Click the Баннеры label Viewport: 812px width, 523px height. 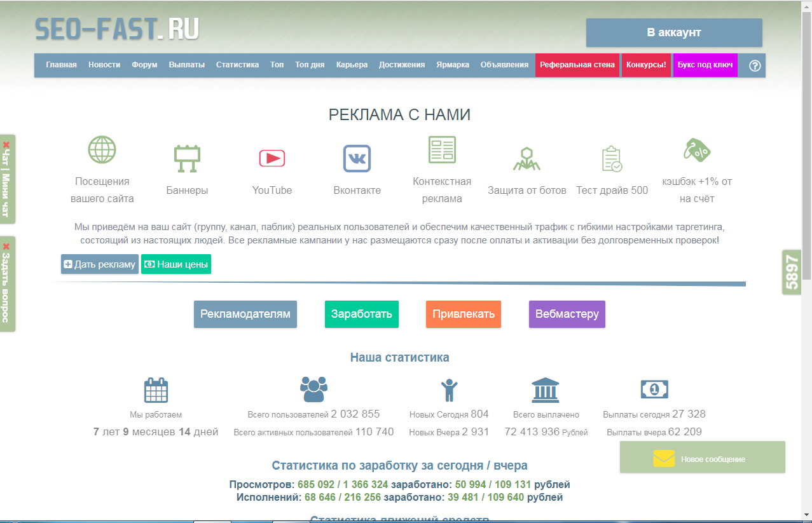pos(187,190)
